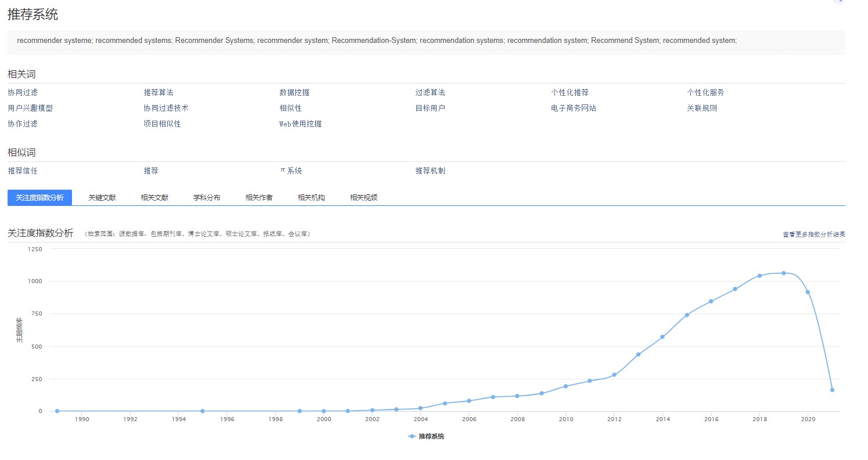Image resolution: width=868 pixels, height=460 pixels.
Task: Click the 目标用户 link
Action: [x=430, y=108]
